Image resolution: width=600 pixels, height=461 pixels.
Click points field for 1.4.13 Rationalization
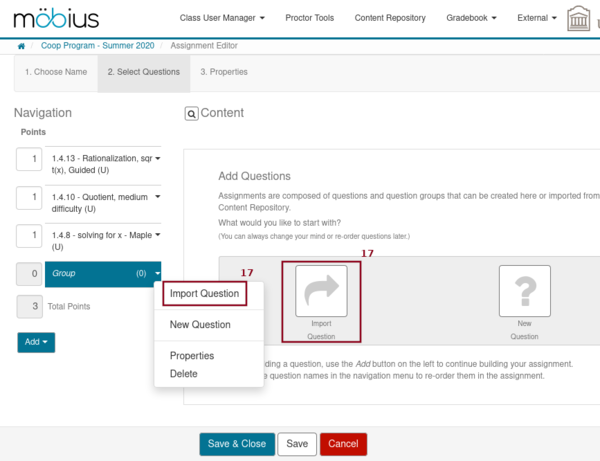(x=29, y=159)
